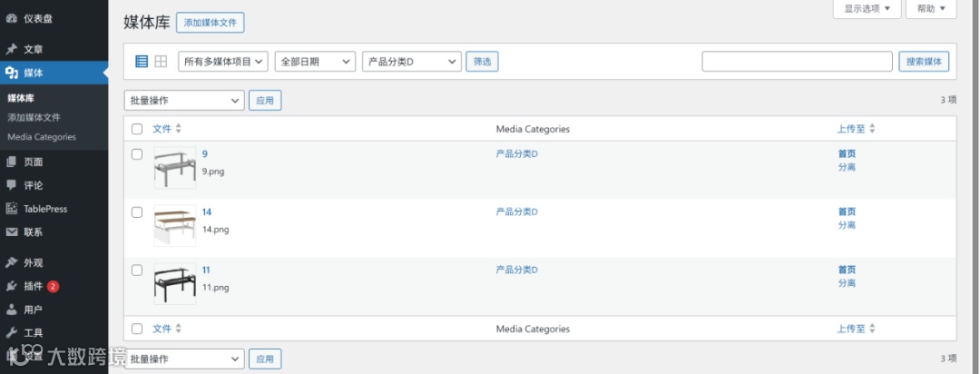Click 产品分类D link in 14.png row
This screenshot has width=980, height=374.
click(x=517, y=212)
